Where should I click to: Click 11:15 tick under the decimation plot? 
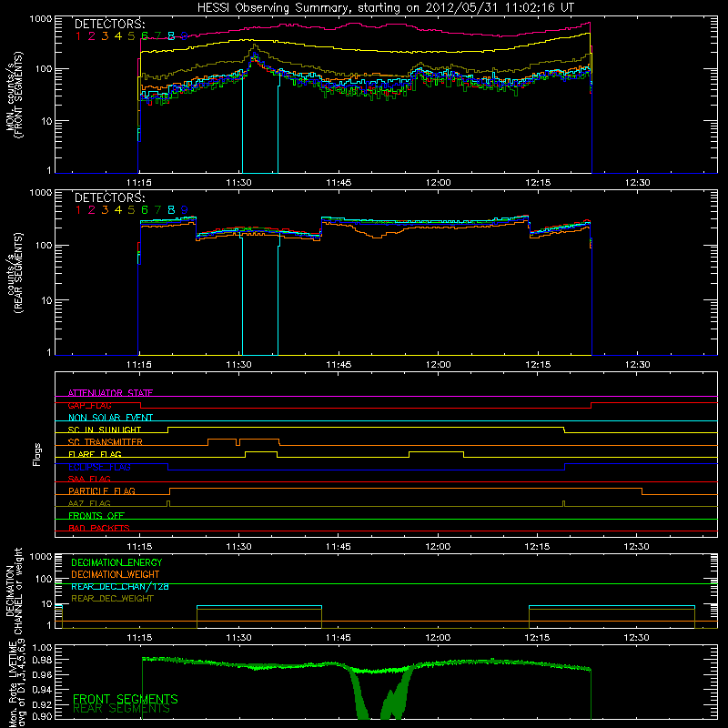click(139, 638)
